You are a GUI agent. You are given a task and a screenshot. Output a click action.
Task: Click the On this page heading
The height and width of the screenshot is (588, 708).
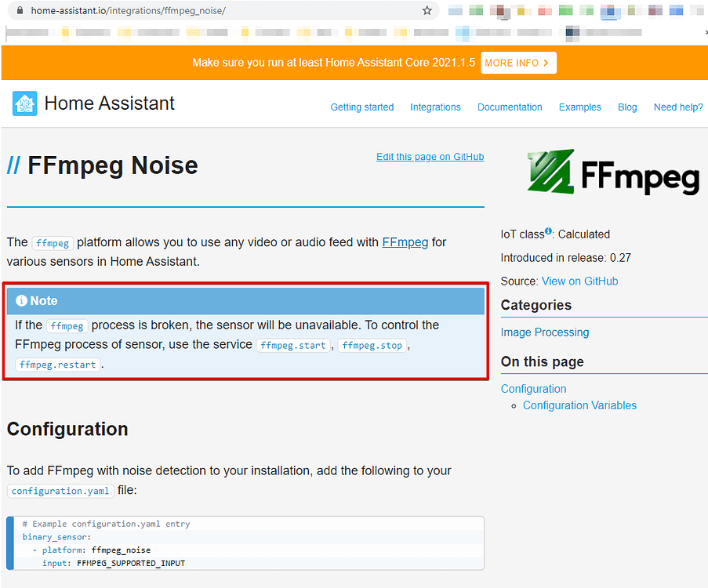click(x=542, y=361)
